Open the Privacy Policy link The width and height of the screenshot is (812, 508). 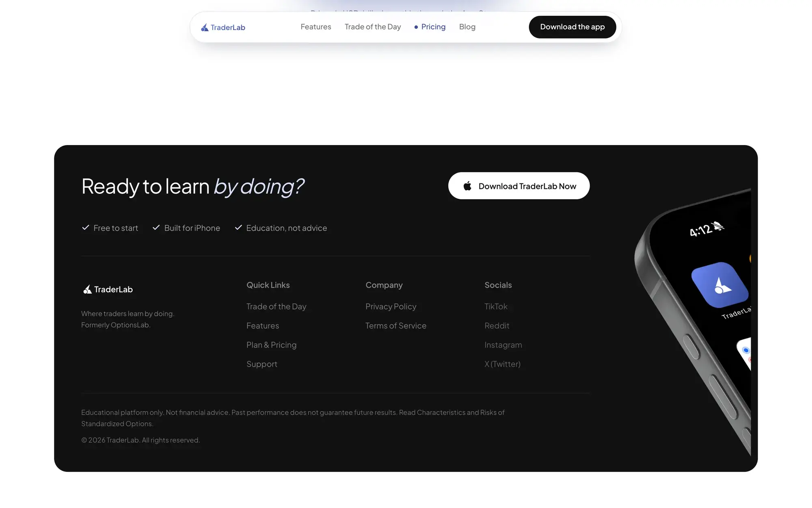tap(391, 306)
